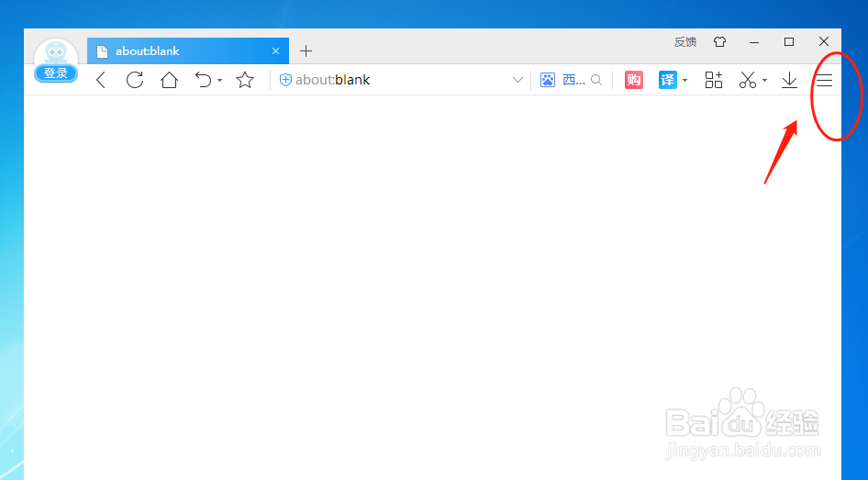The image size is (868, 480).
Task: Click the magnifier search icon
Action: (596, 80)
